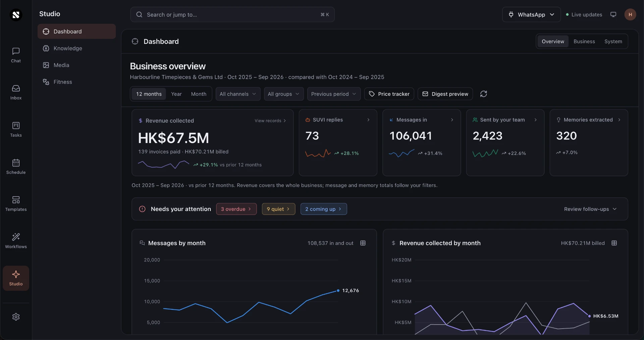Switch to the System tab
The height and width of the screenshot is (340, 644).
coord(613,42)
